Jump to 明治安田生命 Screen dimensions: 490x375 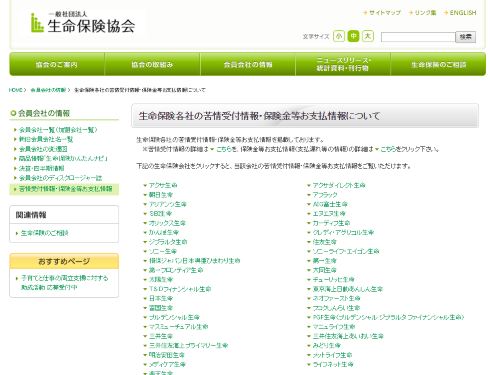(167, 355)
